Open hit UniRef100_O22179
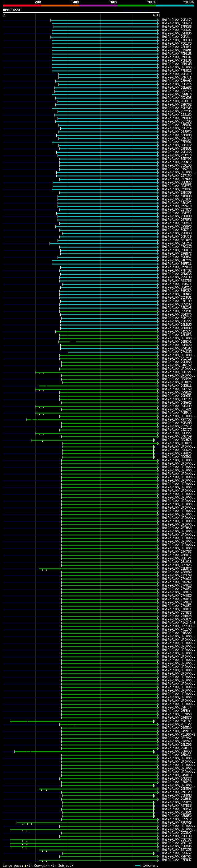This screenshot has height=868, width=197. 177,91
